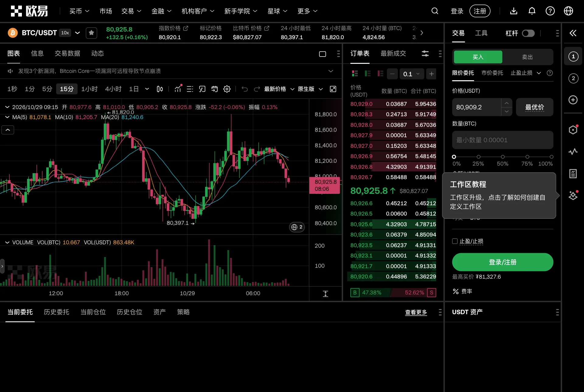The image size is (584, 392).
Task: Switch to workspace 2 icon
Action: pyautogui.click(x=573, y=78)
